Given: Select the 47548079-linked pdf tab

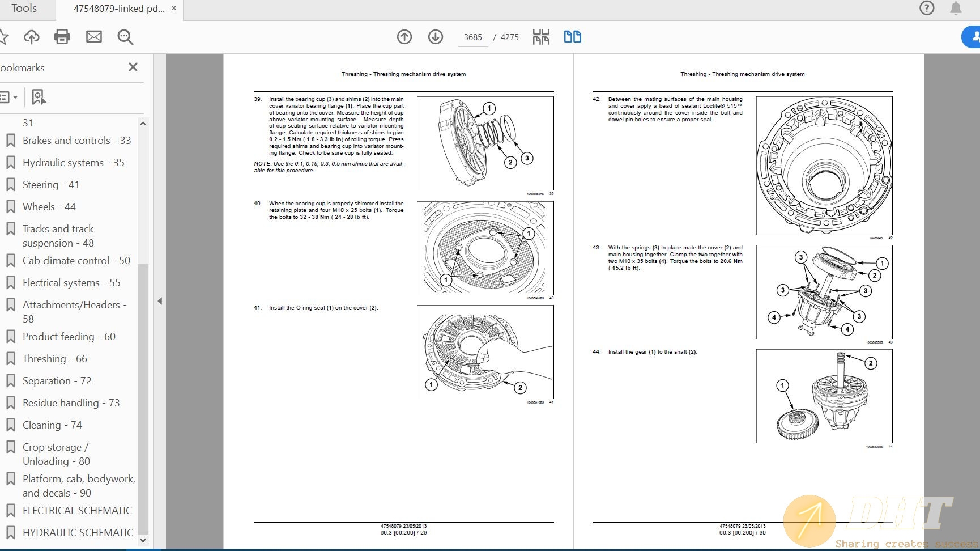Looking at the screenshot, I should pos(119,9).
